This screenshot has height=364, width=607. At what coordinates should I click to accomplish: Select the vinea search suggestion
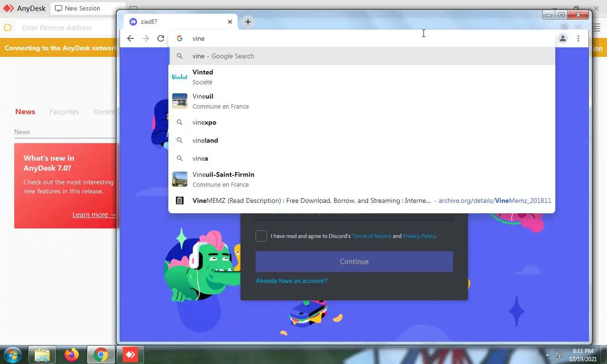(x=361, y=158)
